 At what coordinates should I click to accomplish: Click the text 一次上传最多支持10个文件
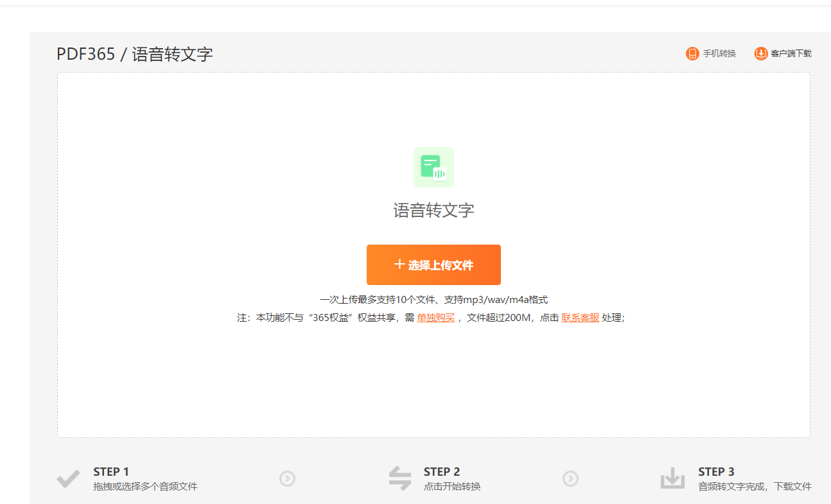(378, 300)
